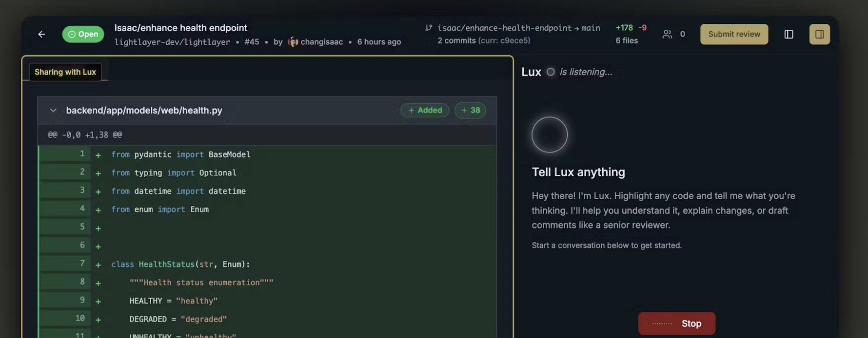Click 'from enum import Enum' line
Viewport: 868px width, 338px height.
click(160, 209)
